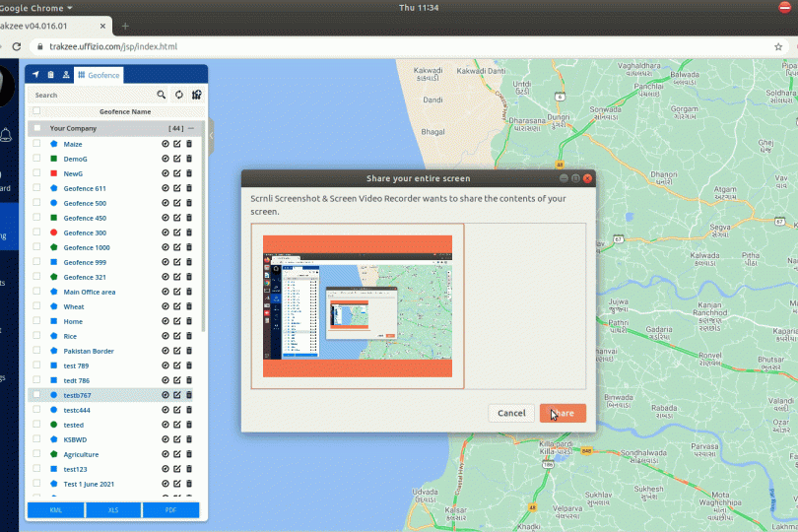
Task: Select the entire screen preview thumbnail
Action: click(357, 305)
